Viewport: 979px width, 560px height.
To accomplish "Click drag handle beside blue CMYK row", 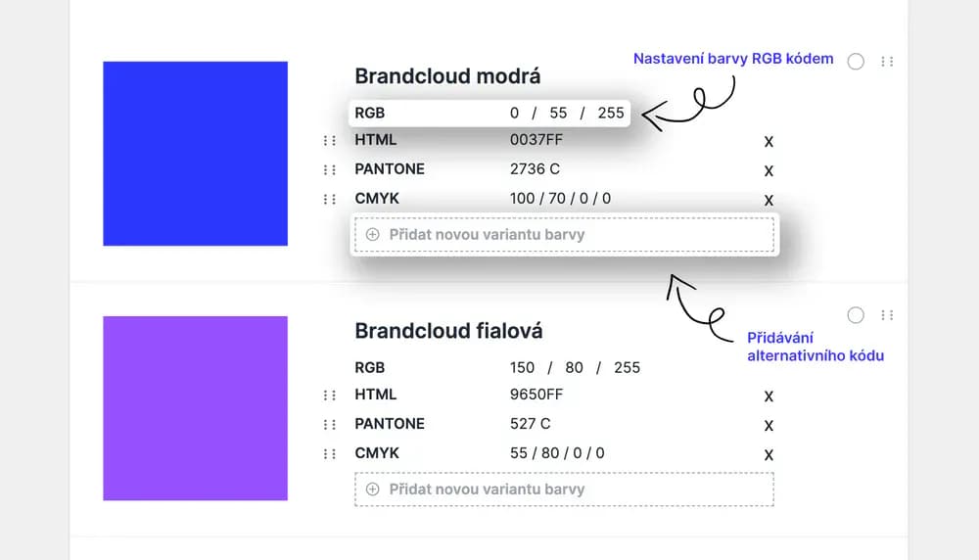I will pyautogui.click(x=329, y=200).
